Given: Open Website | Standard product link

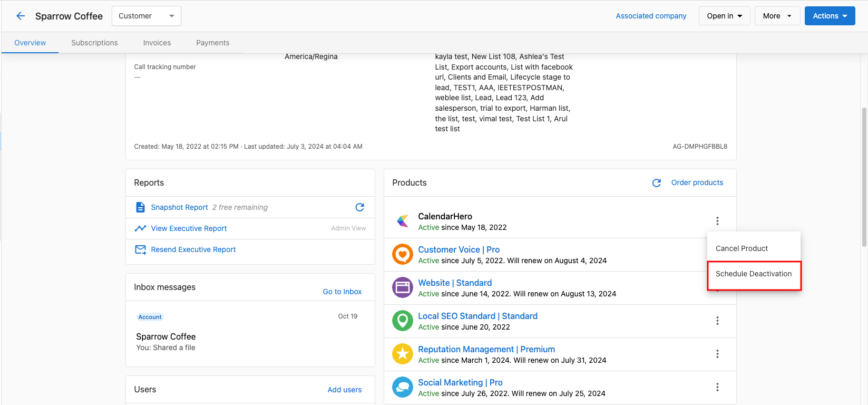Looking at the screenshot, I should pyautogui.click(x=455, y=283).
